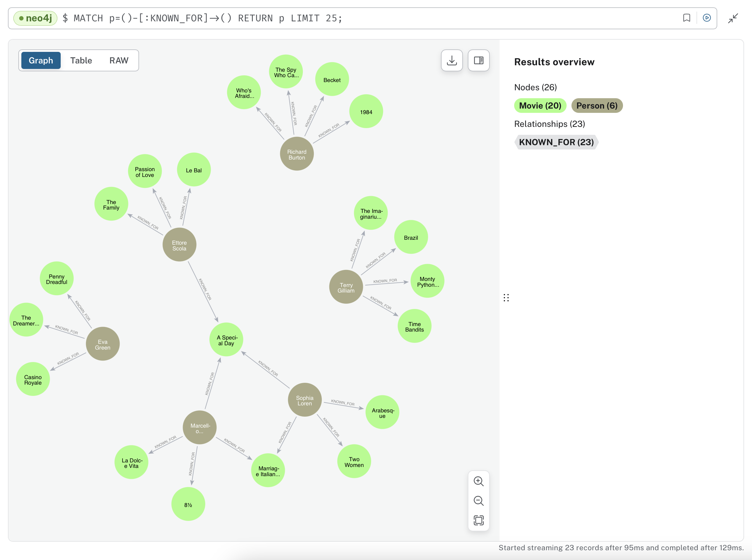
Task: Select the Richard Burton person node
Action: click(296, 154)
